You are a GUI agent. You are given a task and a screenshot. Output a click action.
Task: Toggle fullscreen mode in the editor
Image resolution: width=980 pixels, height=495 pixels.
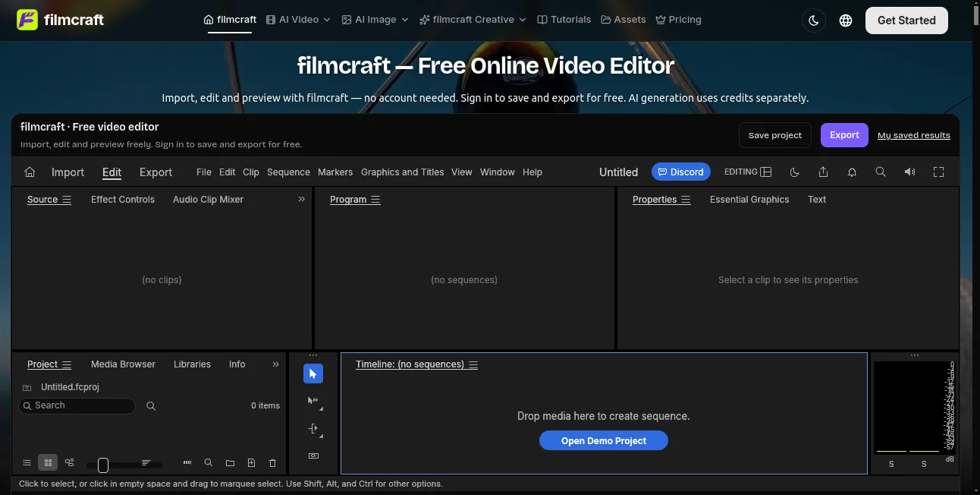(x=938, y=172)
